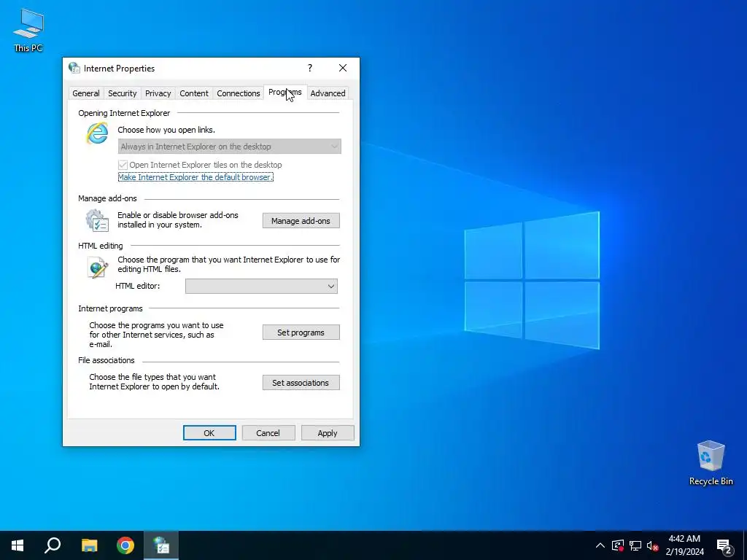Expand the HTML editor dropdown
The height and width of the screenshot is (560, 747).
tap(261, 286)
